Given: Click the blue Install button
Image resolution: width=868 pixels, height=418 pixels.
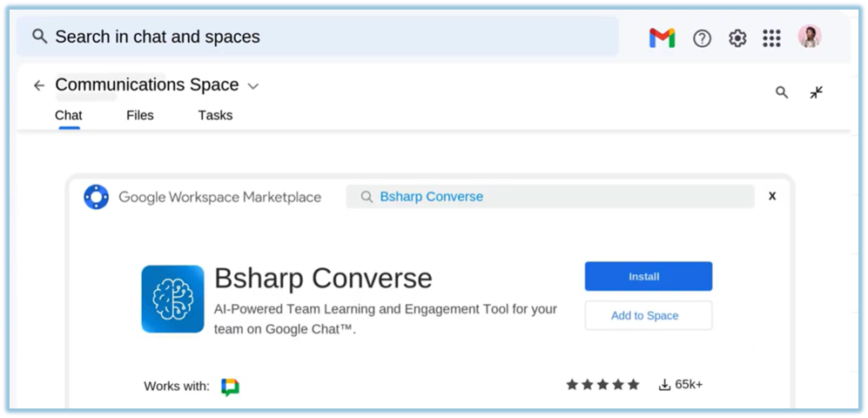Looking at the screenshot, I should (648, 276).
